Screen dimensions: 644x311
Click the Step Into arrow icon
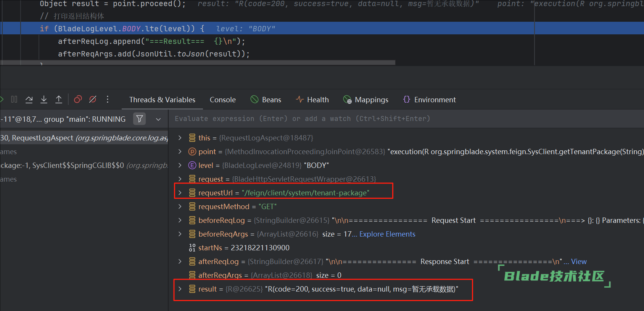click(44, 100)
